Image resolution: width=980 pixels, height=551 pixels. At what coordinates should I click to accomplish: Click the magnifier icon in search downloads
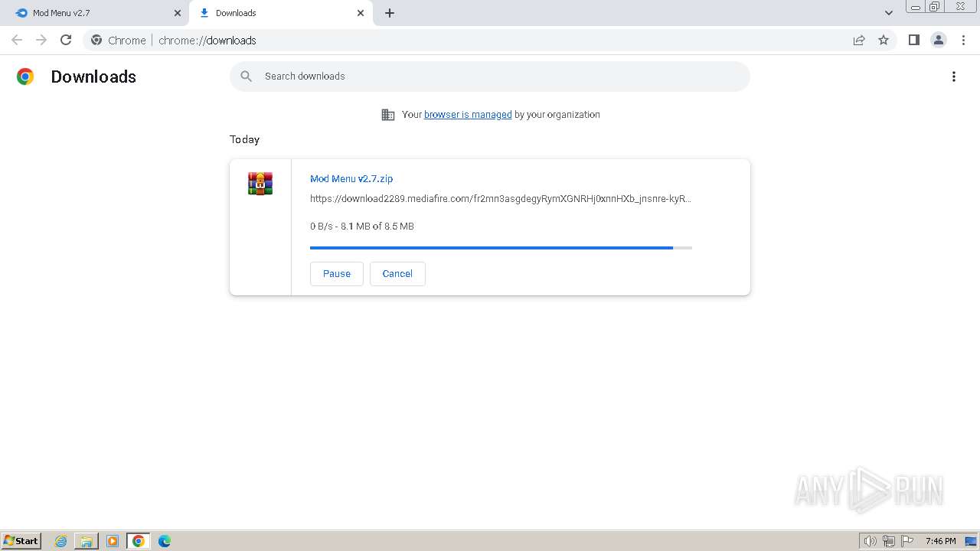pyautogui.click(x=246, y=76)
